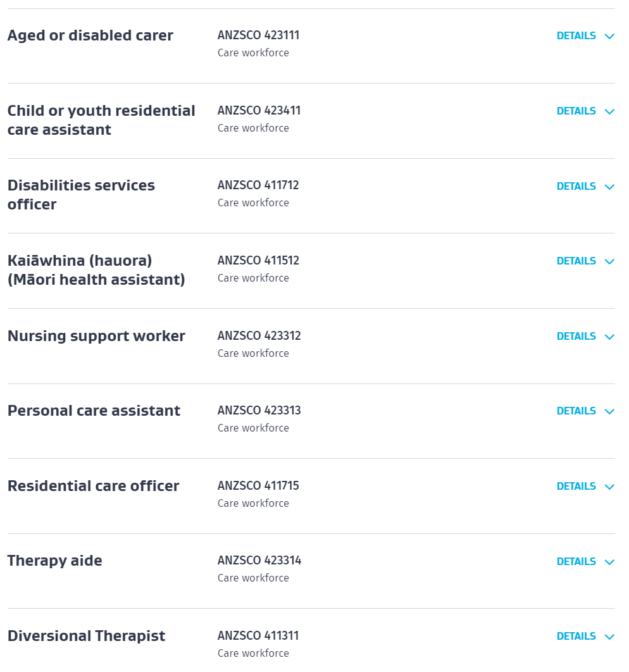Click the chevron for Nursing support worker
This screenshot has height=672, width=629.
pyautogui.click(x=609, y=337)
